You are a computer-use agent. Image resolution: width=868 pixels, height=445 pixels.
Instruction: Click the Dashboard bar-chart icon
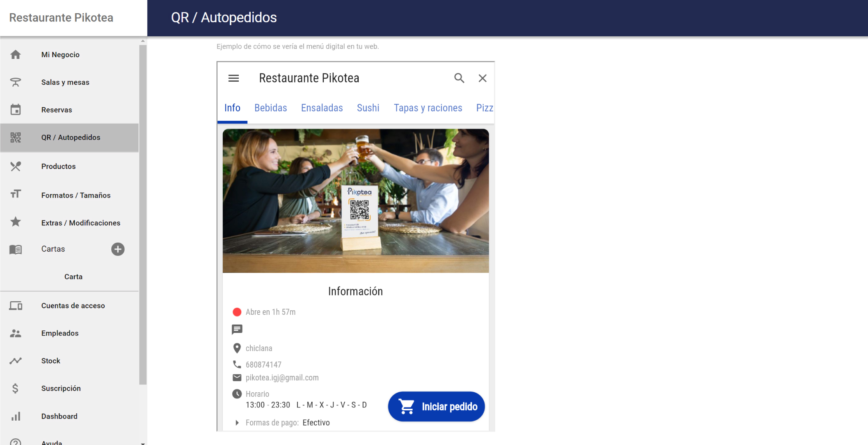click(16, 416)
